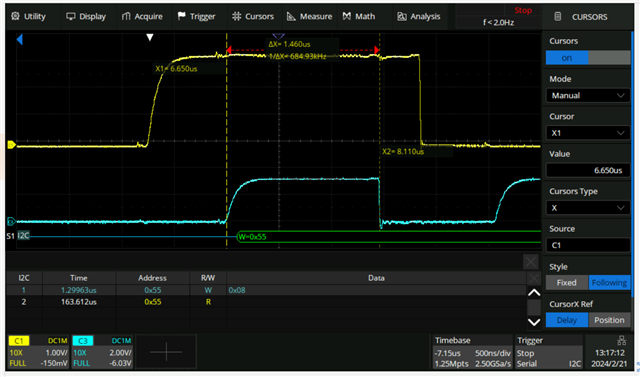This screenshot has width=640, height=377.
Task: Open the Acquire menu
Action: (142, 16)
